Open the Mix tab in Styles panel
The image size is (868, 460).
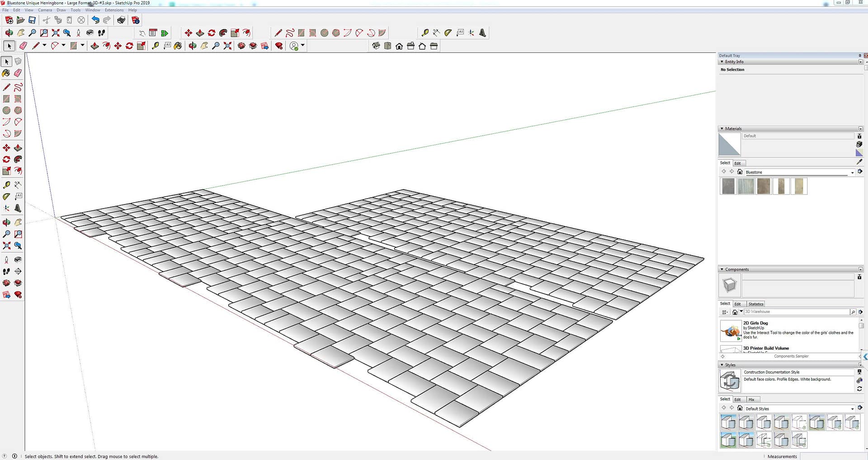pos(751,399)
